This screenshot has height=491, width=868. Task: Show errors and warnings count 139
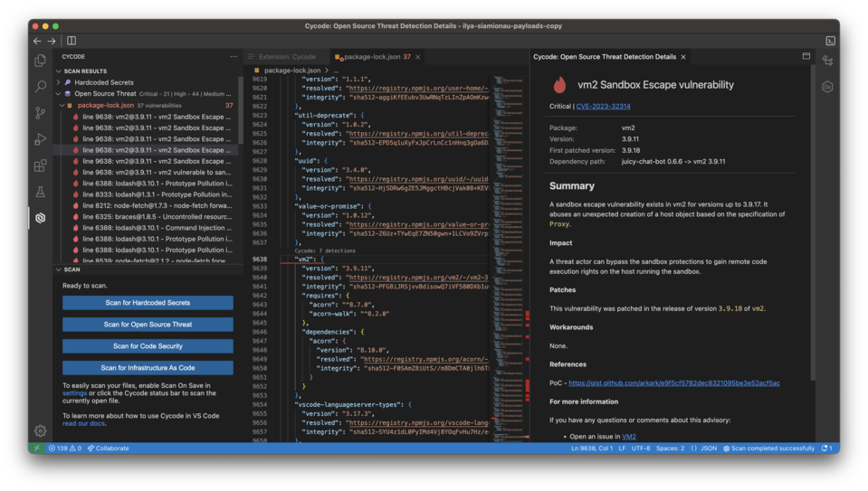click(x=65, y=449)
